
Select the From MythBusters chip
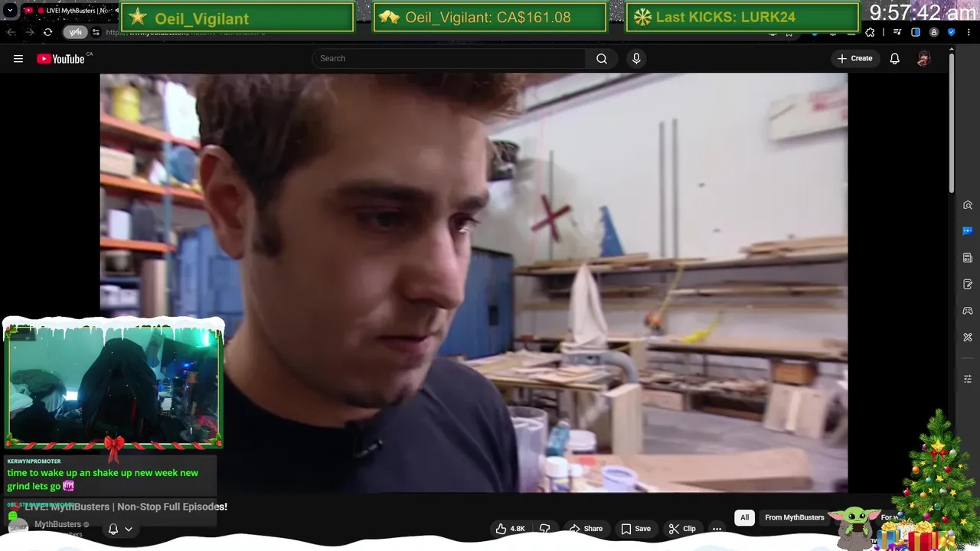[x=795, y=517]
